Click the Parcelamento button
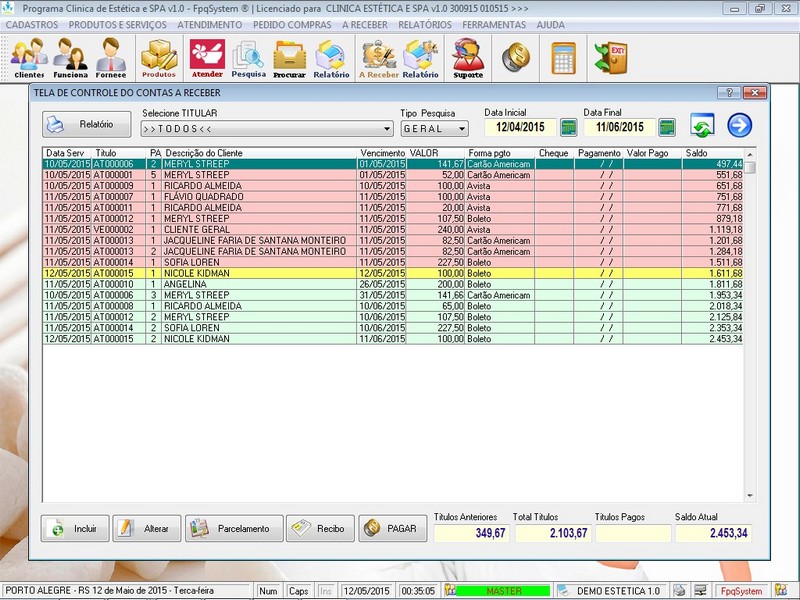The width and height of the screenshot is (800, 600). tap(234, 529)
